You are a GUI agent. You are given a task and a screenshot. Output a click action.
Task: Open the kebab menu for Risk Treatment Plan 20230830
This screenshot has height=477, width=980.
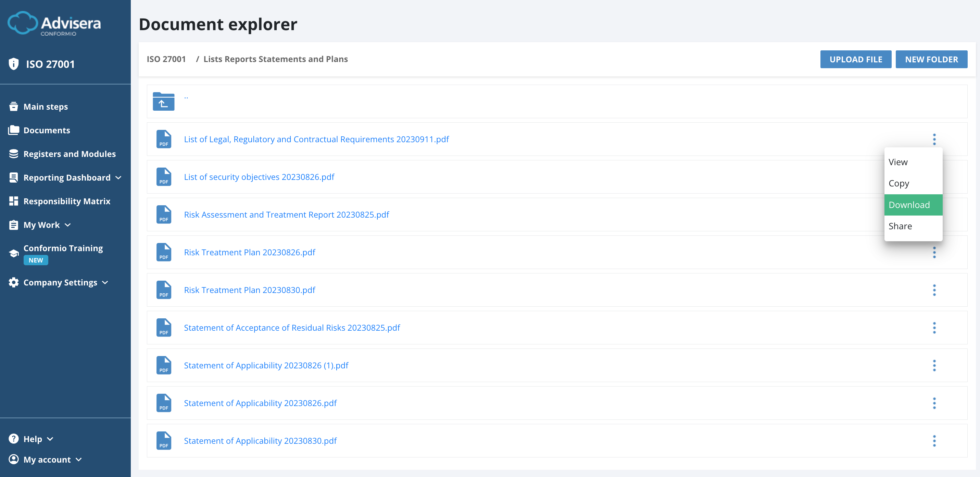click(935, 290)
